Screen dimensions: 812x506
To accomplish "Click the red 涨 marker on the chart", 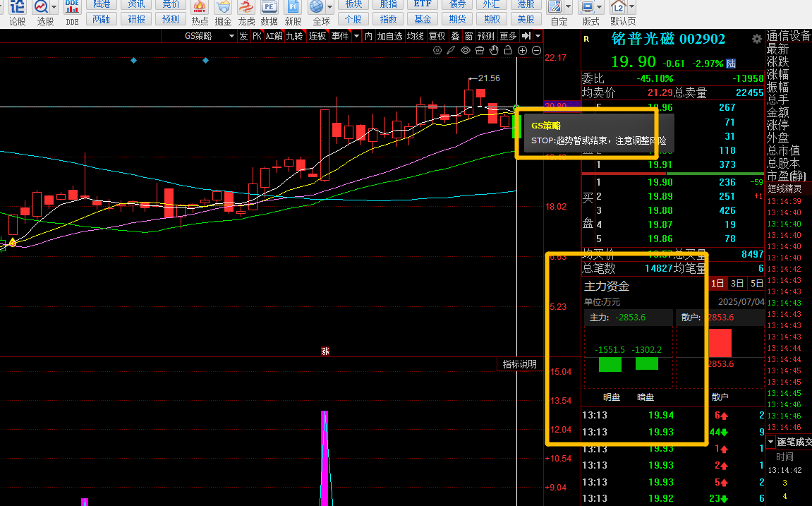I will tap(325, 351).
